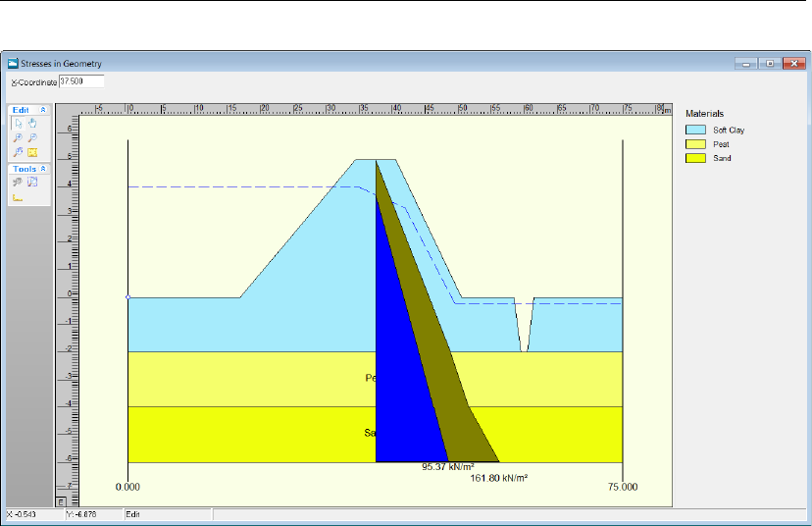Click the X-Coordinate input field
Image resolution: width=812 pixels, height=526 pixels.
click(81, 81)
